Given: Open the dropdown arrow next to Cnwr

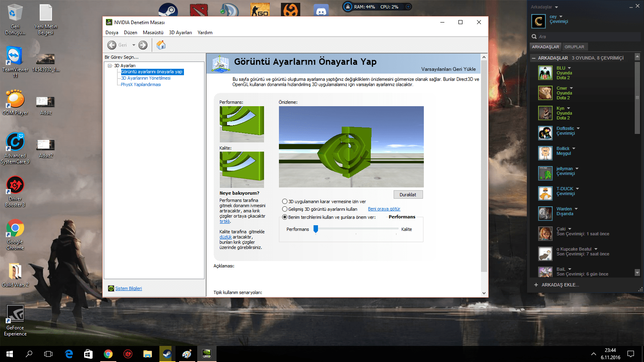Looking at the screenshot, I should 571,88.
